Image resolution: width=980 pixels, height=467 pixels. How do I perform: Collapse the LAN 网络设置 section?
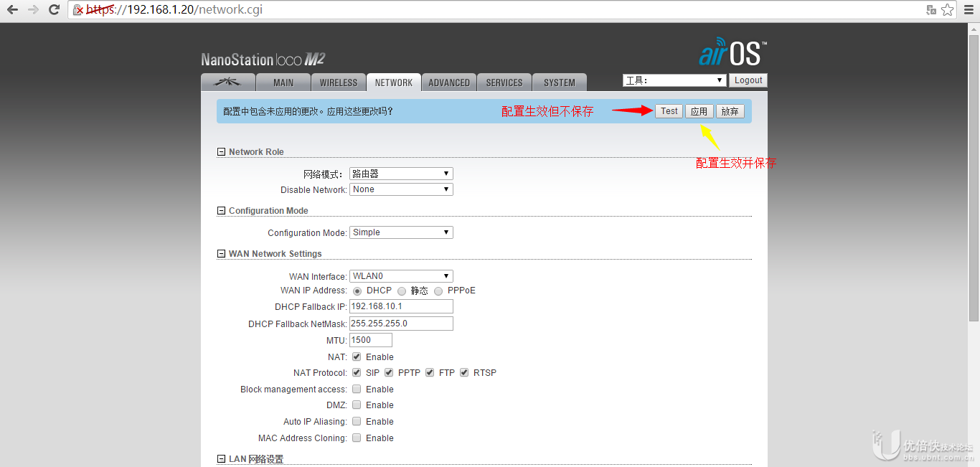coord(221,459)
